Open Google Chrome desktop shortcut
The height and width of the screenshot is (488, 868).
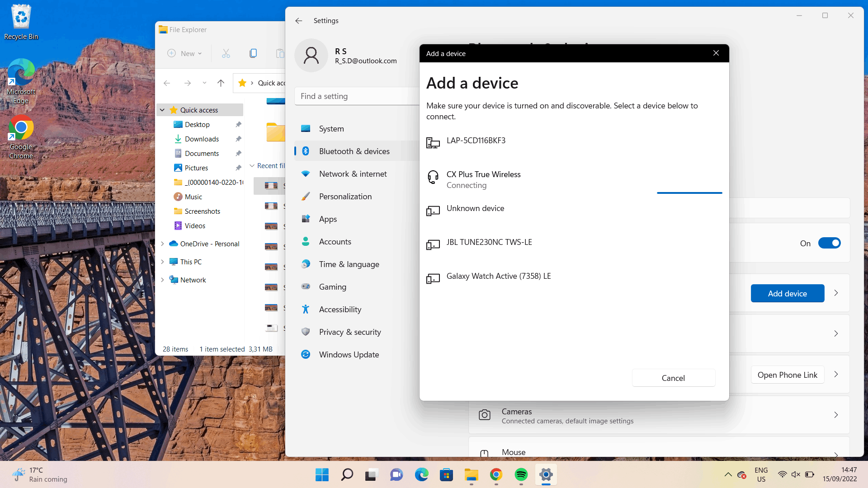[x=21, y=136]
